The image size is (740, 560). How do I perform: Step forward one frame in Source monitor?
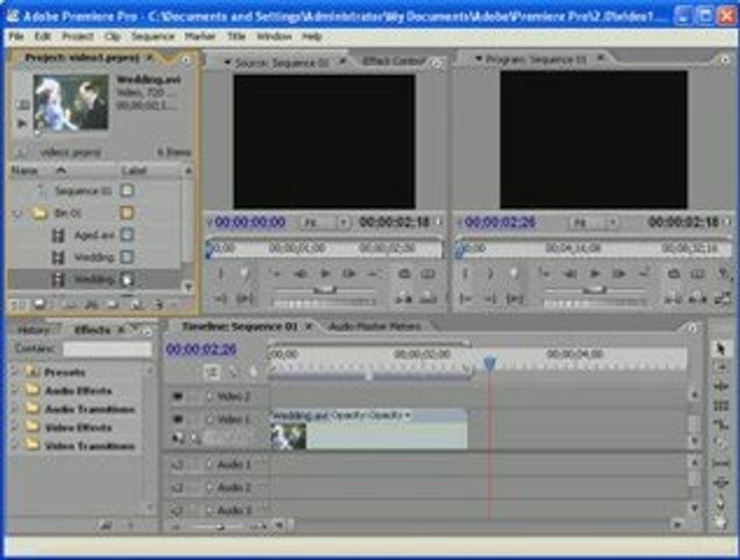point(349,273)
